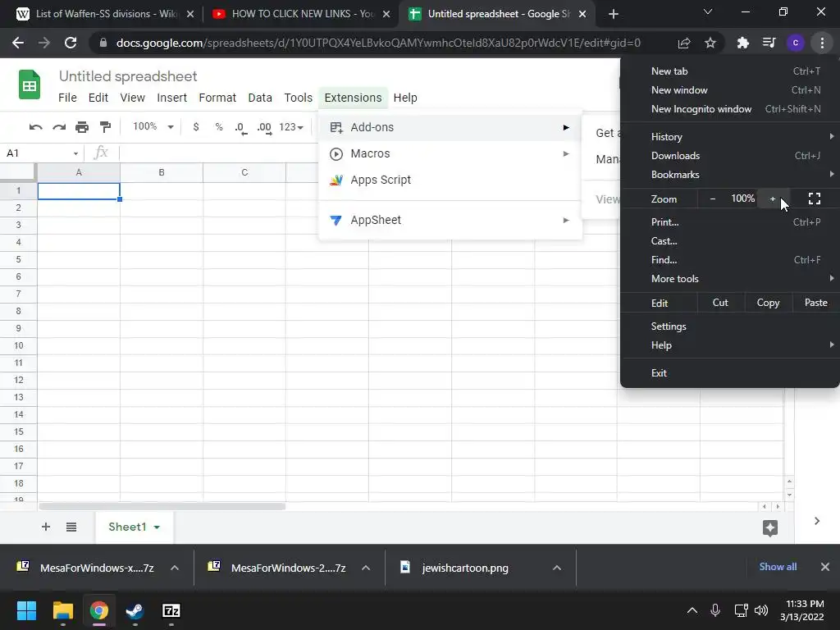Open the 100% zoom dropdown in Sheets toolbar

tap(153, 127)
